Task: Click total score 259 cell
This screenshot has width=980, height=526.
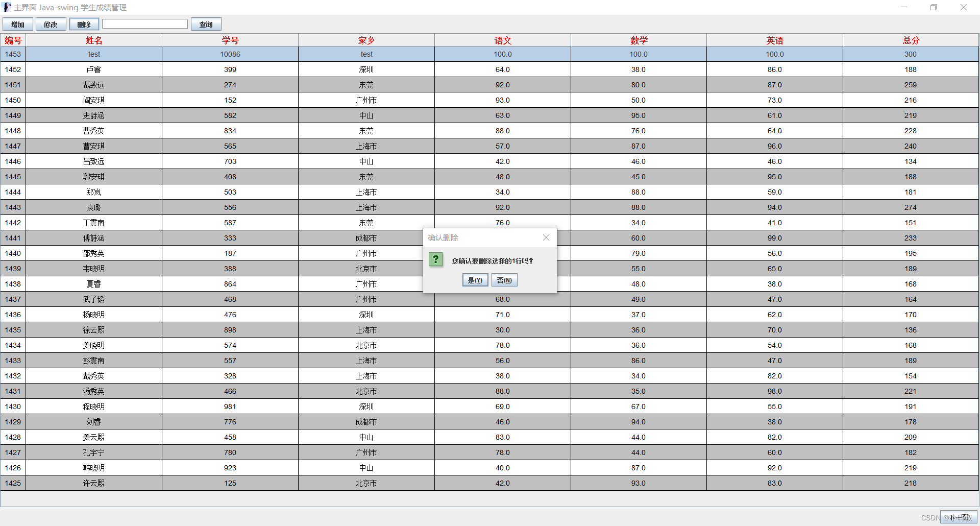Action: pyautogui.click(x=911, y=85)
